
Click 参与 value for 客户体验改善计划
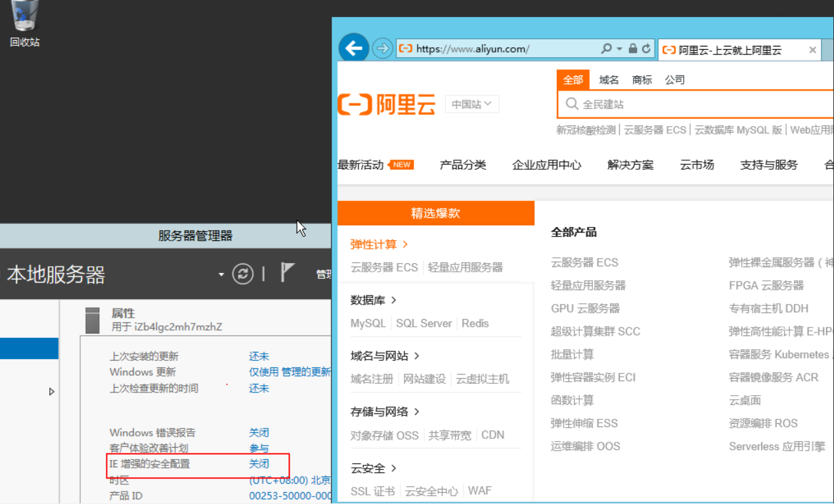[x=259, y=448]
